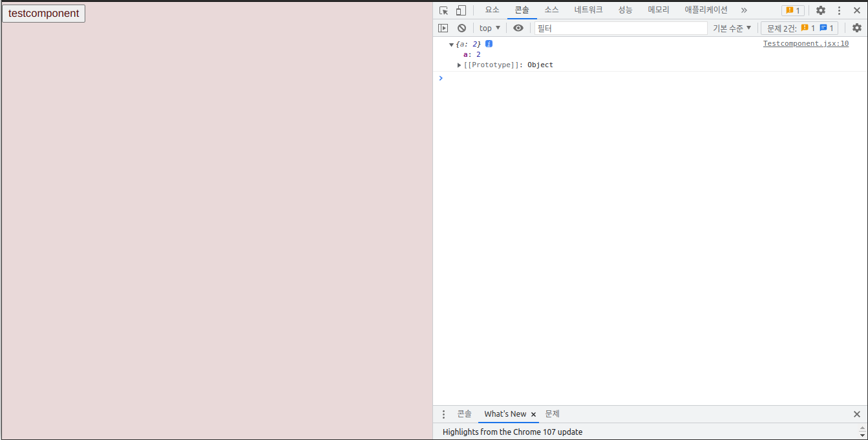
Task: Open the 기본 수준 log level dropdown
Action: coord(732,28)
